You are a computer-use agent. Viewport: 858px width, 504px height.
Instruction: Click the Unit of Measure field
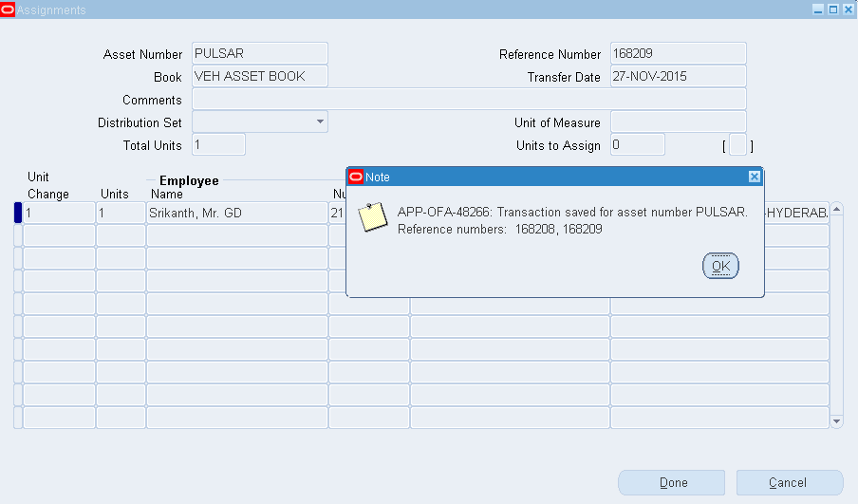pos(678,122)
